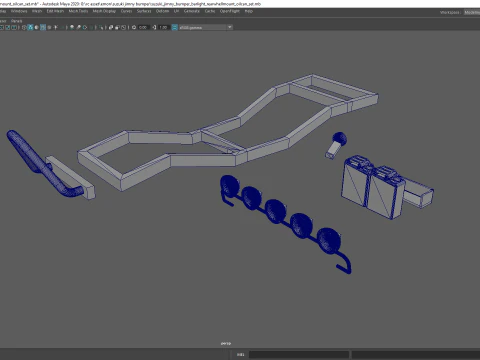Screen dimensions: 480x360
Task: Open the Curves menu
Action: [126, 11]
